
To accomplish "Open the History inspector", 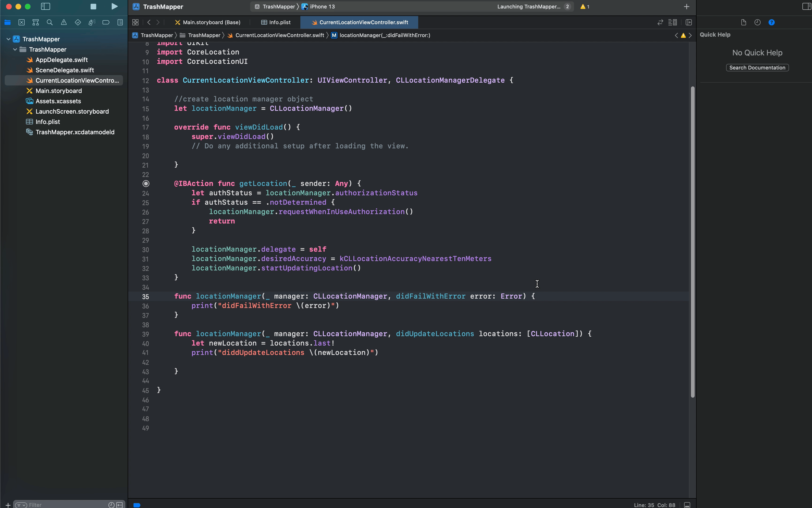I will pyautogui.click(x=757, y=22).
